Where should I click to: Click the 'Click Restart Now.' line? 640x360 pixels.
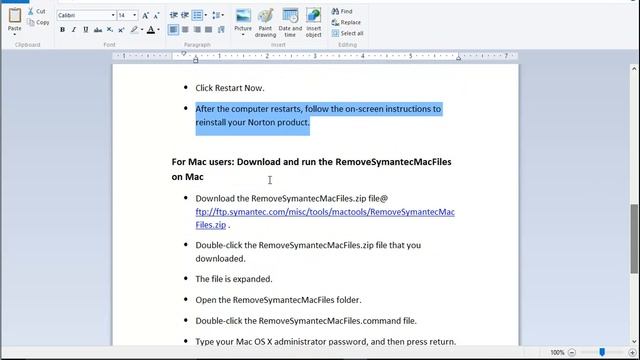pyautogui.click(x=230, y=88)
